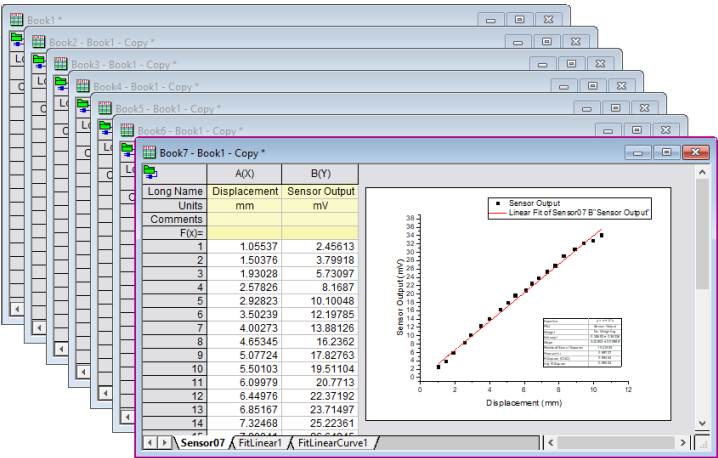Click the Book3 window title bar
718x458 pixels.
[x=300, y=64]
